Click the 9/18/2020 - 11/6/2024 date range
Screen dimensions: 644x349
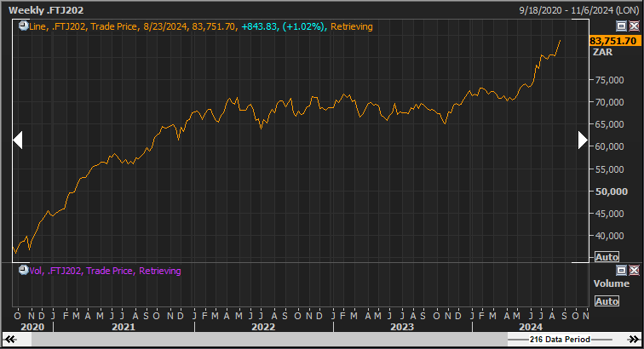[579, 10]
